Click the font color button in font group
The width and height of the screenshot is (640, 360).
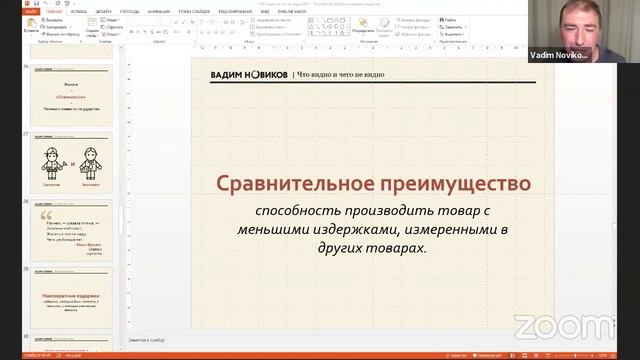(188, 32)
